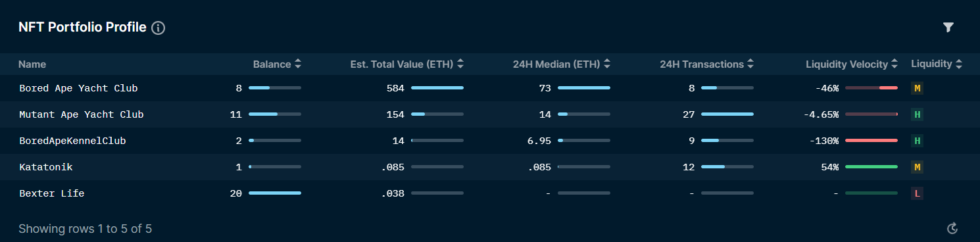Viewport: 980px width, 242px height.
Task: Click the H liquidity badge for Mutant Ape Yacht Club
Action: pos(917,114)
